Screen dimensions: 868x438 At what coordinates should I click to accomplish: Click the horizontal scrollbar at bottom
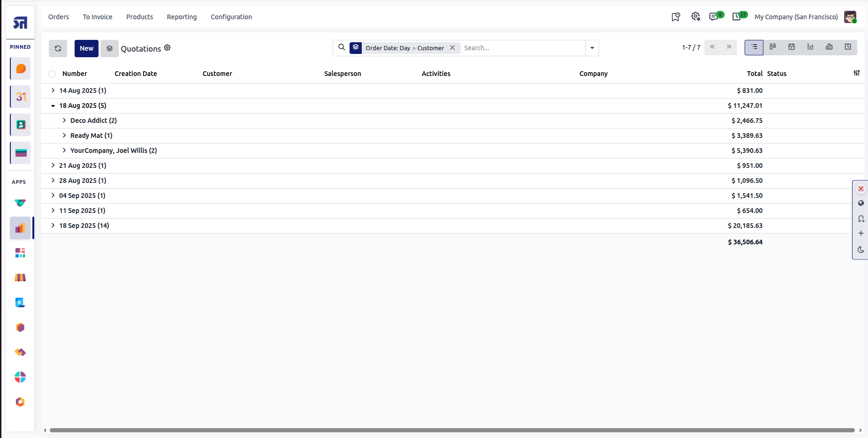(452, 430)
